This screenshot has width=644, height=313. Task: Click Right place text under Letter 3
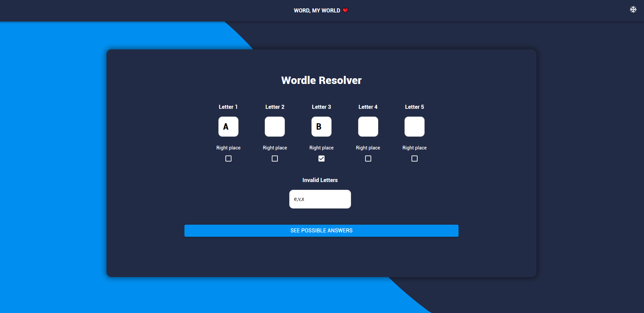tap(321, 148)
